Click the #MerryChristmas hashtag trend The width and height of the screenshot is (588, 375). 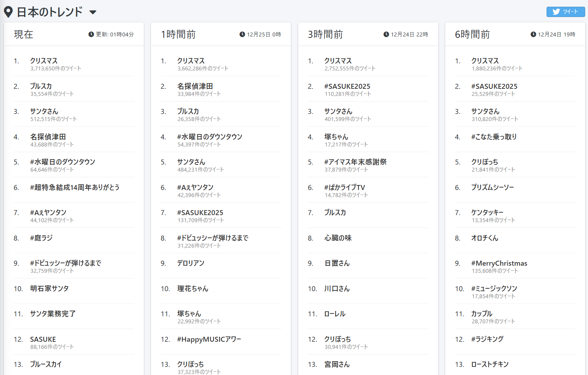click(499, 263)
